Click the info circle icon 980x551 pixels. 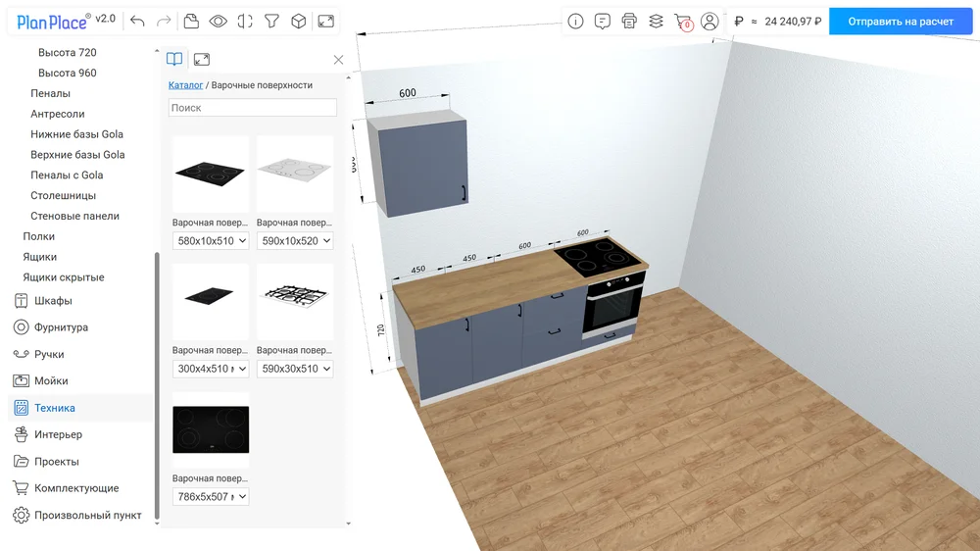coord(575,21)
